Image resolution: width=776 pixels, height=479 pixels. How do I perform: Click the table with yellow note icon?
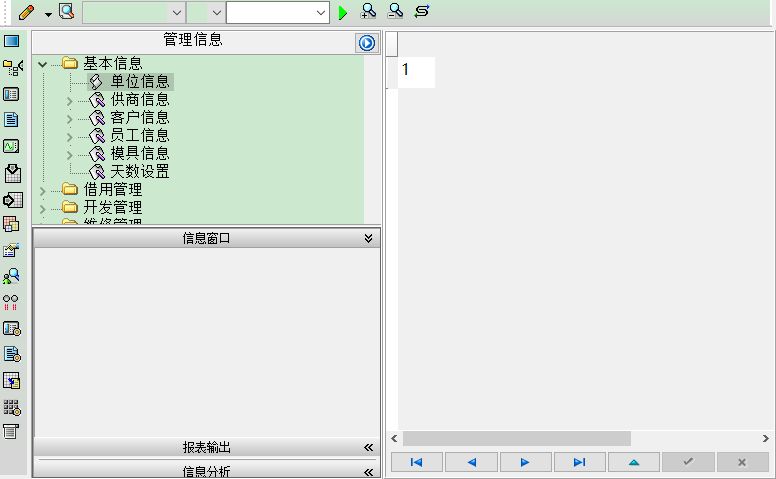[11, 381]
